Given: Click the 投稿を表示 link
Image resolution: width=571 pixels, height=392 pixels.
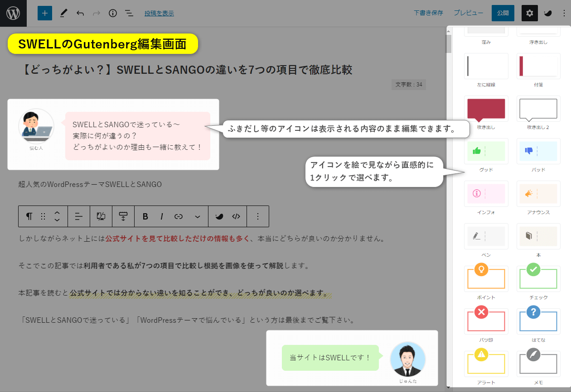Looking at the screenshot, I should pyautogui.click(x=159, y=13).
